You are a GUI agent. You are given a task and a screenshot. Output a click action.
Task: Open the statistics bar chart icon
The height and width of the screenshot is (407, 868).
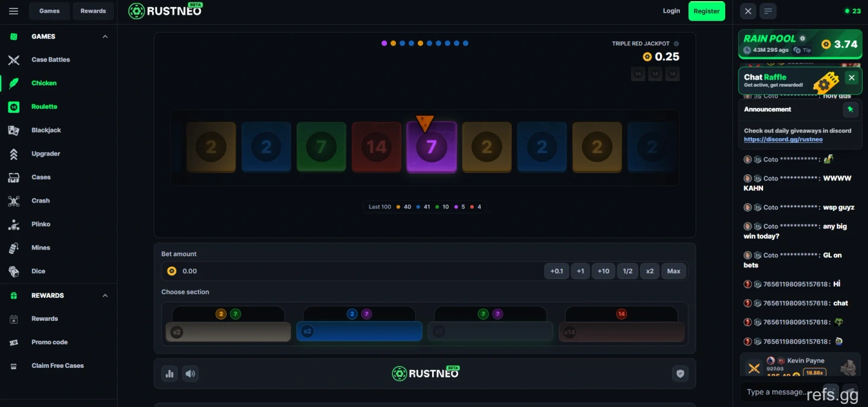(x=169, y=374)
